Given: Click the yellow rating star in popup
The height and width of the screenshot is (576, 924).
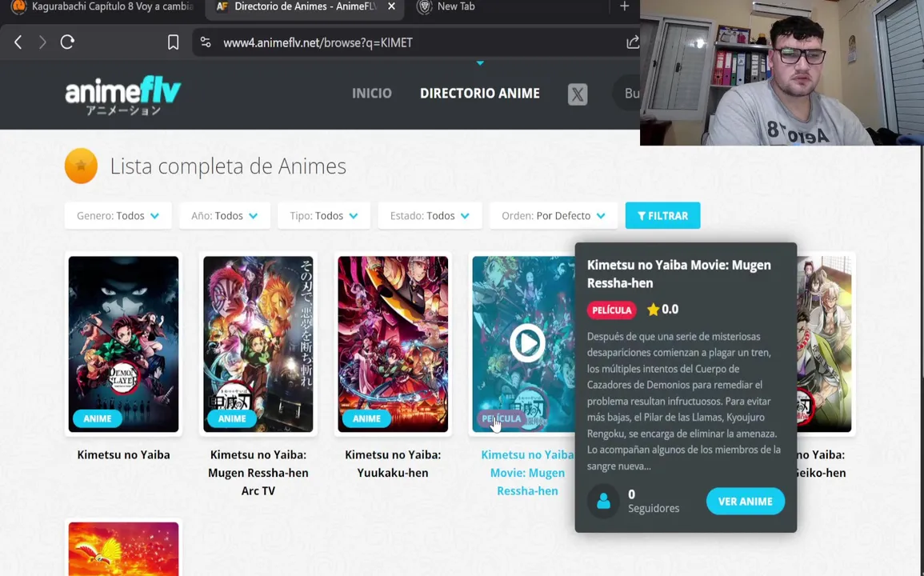Looking at the screenshot, I should tap(653, 310).
